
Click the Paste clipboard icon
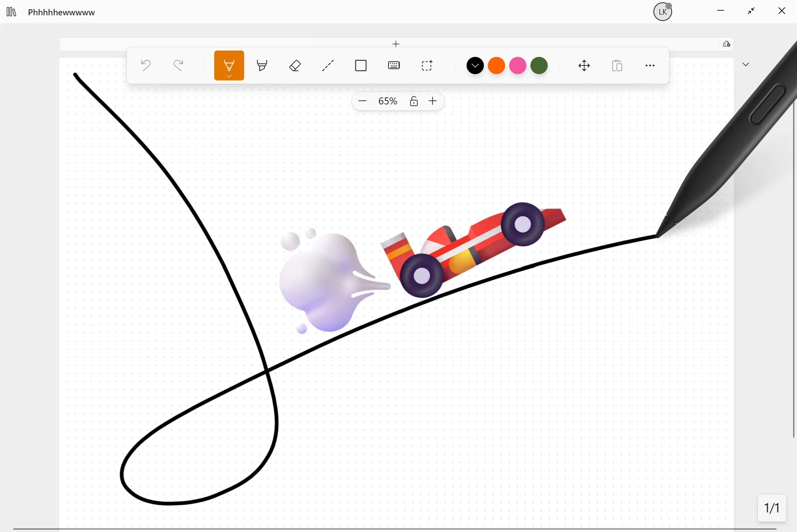coord(617,65)
